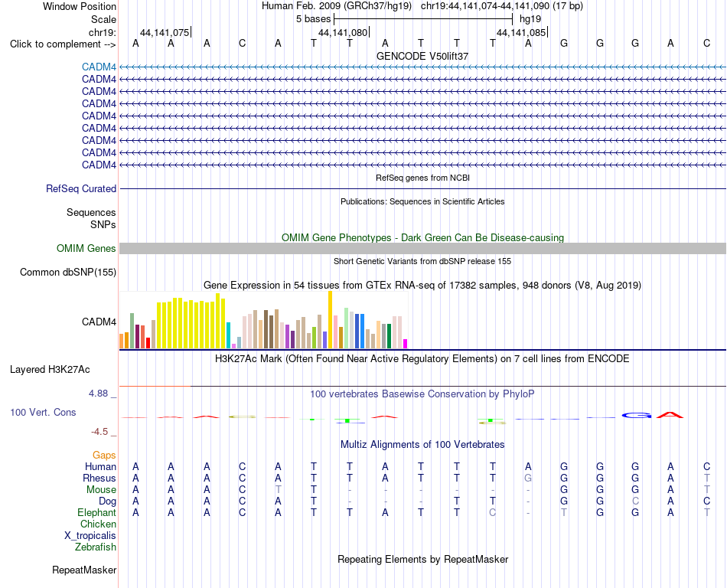The height and width of the screenshot is (588, 727).
Task: Click the orange Gaps row label
Action: tap(104, 456)
